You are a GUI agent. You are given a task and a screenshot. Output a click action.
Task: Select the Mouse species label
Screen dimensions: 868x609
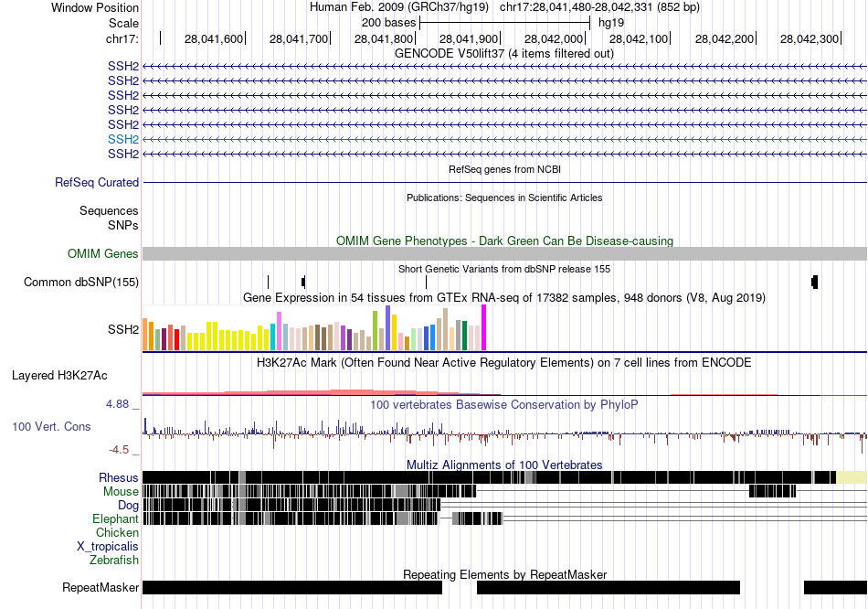coord(121,492)
